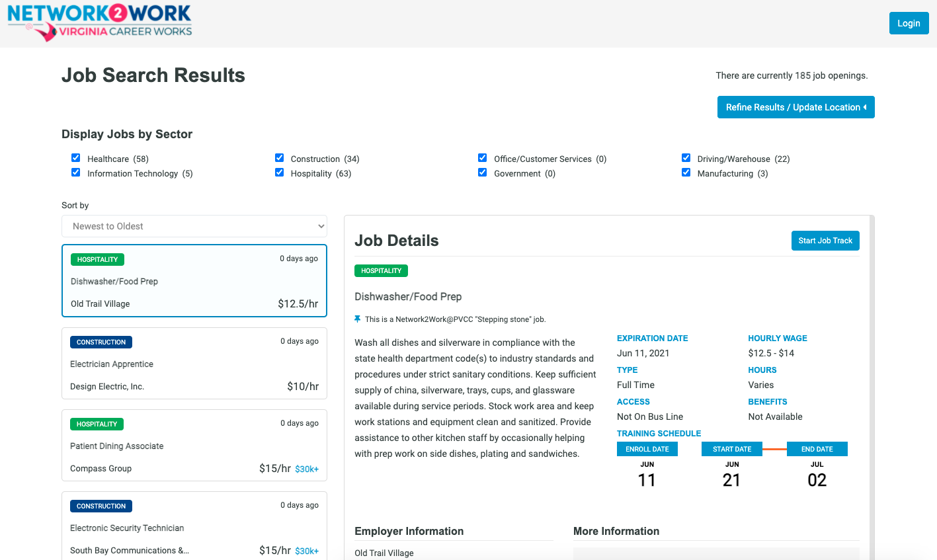Click the $30k+ tag on South Bay Communications listing
The image size is (937, 560).
click(x=307, y=551)
